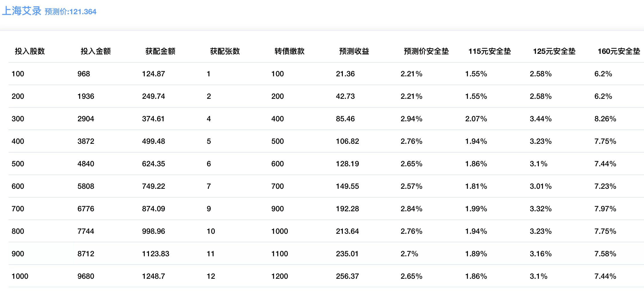The image size is (644, 291).
Task: Click the 获配张数 column header
Action: 225,51
